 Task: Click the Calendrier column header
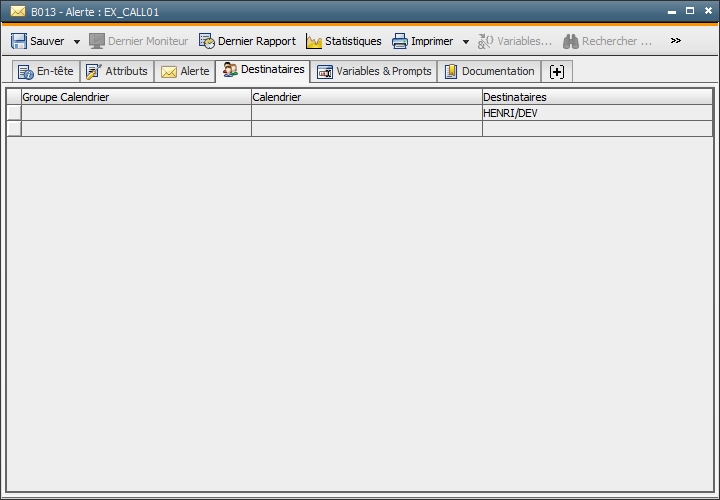(367, 97)
